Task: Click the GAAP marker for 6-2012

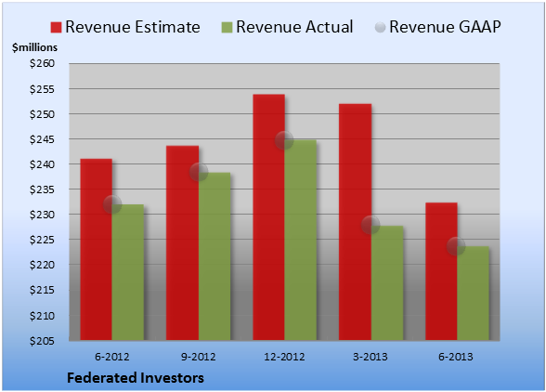Action: [x=112, y=204]
